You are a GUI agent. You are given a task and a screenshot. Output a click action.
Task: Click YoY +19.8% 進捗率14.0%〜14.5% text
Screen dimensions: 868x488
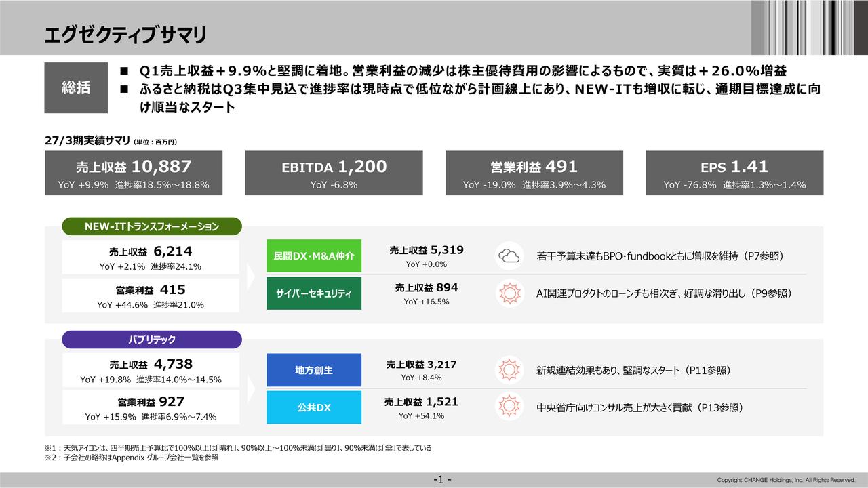click(151, 380)
